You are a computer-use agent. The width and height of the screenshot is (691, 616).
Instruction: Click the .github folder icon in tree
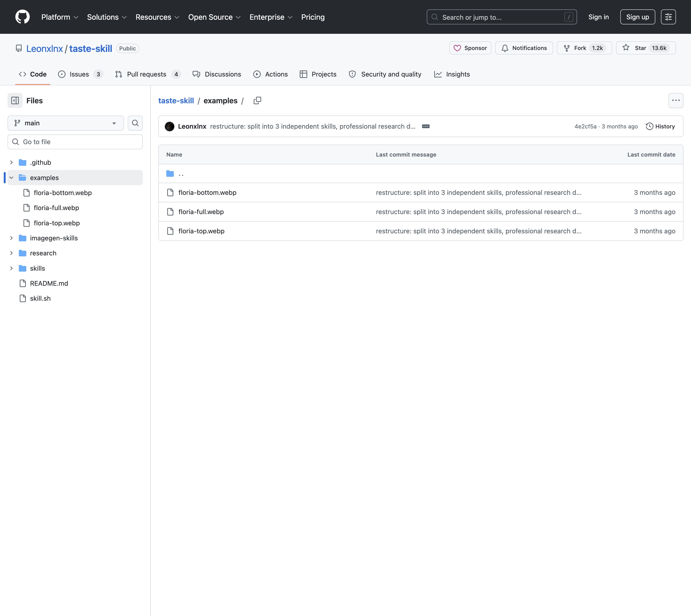click(x=23, y=162)
